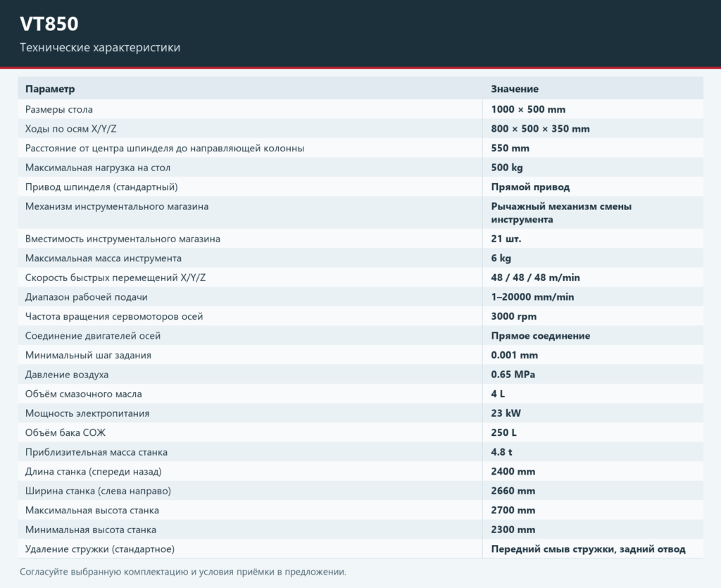The image size is (721, 588).
Task: Click the air pressure value '0.65 MPa'
Action: (x=513, y=375)
